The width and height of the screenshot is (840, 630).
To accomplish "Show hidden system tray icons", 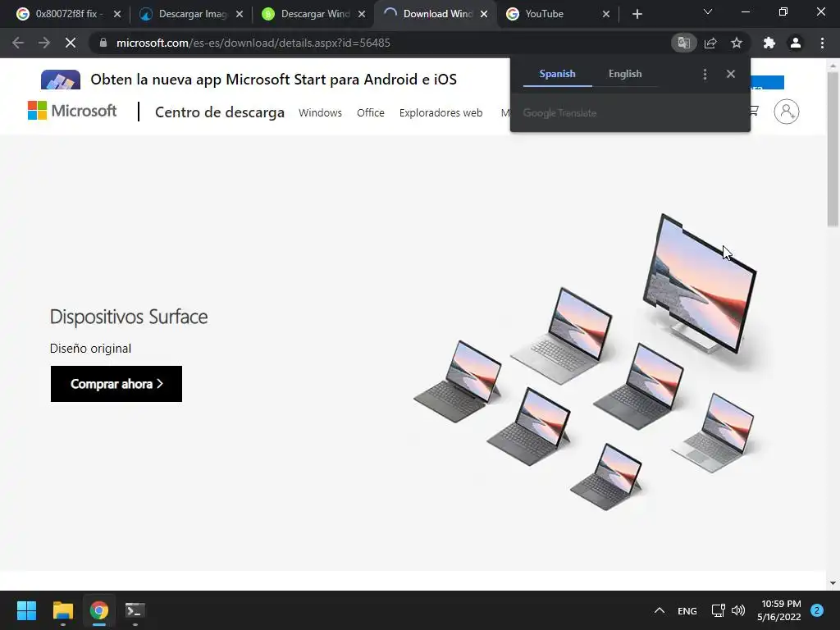I will click(660, 610).
